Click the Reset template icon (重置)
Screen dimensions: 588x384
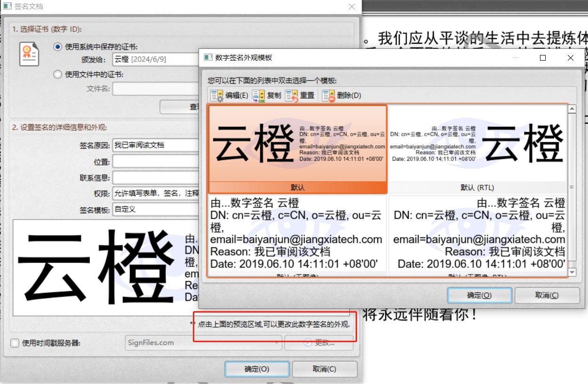[292, 95]
